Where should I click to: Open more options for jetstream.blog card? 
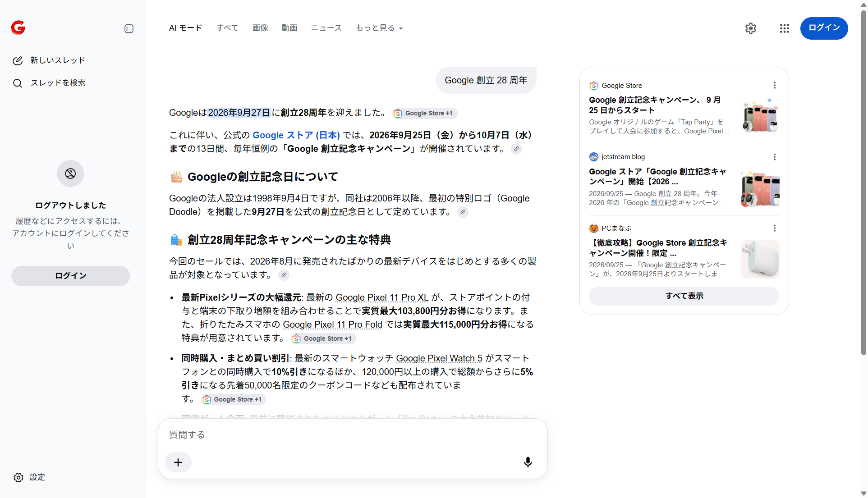(x=775, y=157)
